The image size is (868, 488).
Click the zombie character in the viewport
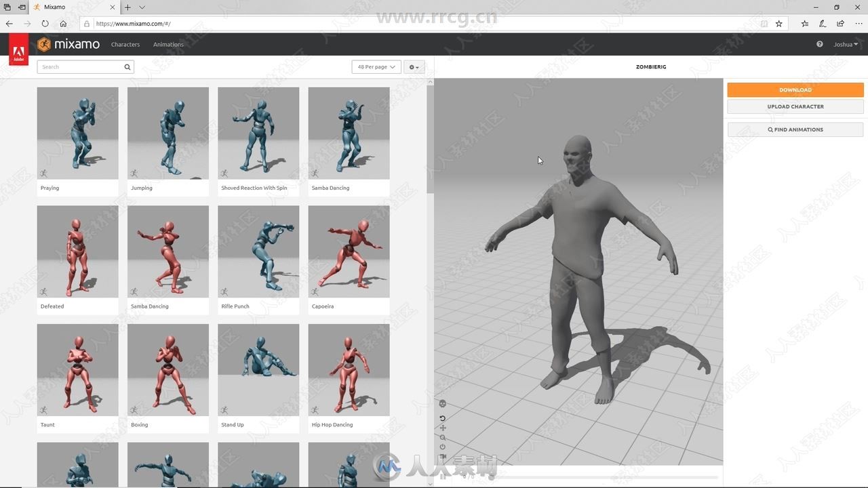click(x=580, y=264)
